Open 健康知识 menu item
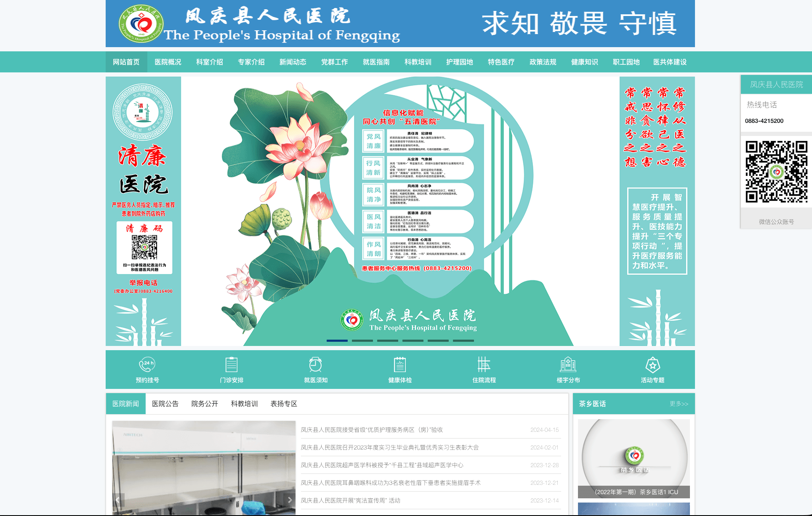The height and width of the screenshot is (516, 812). click(x=585, y=62)
